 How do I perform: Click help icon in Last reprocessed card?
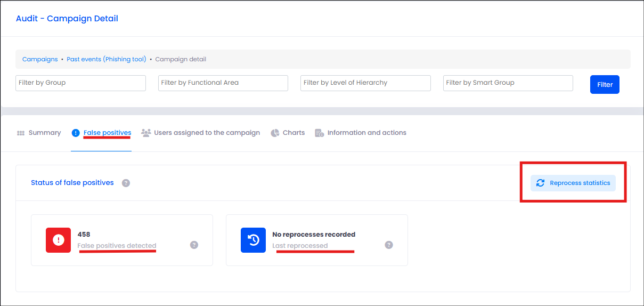tap(389, 245)
